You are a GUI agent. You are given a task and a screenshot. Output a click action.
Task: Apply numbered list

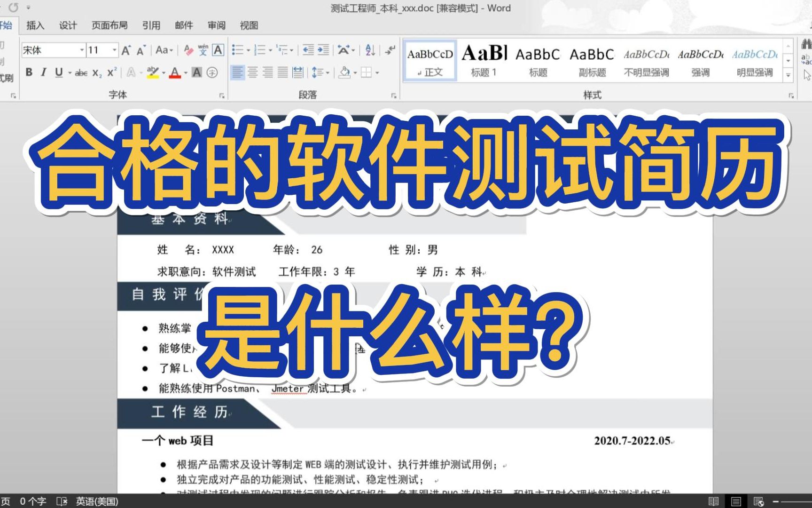pos(260,50)
